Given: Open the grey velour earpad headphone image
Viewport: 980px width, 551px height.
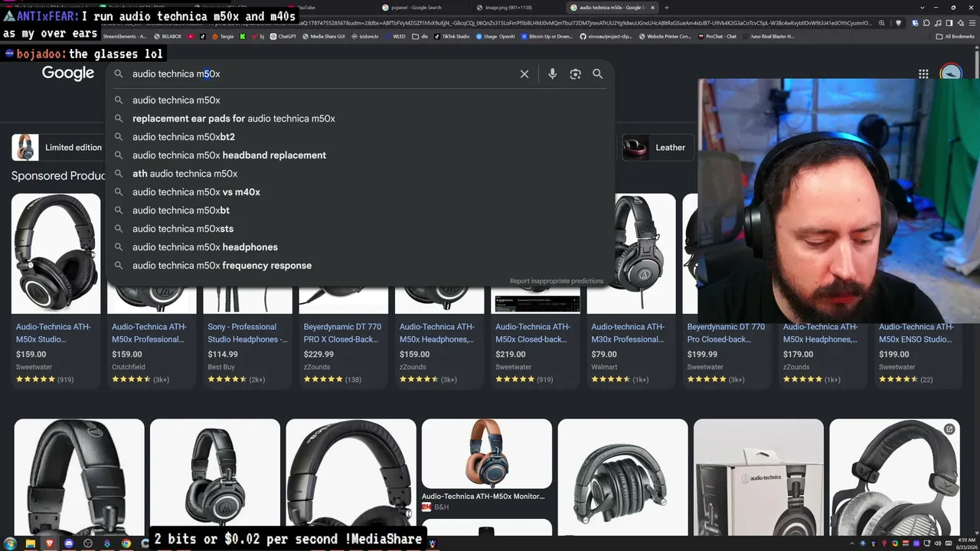Looking at the screenshot, I should pos(894,478).
